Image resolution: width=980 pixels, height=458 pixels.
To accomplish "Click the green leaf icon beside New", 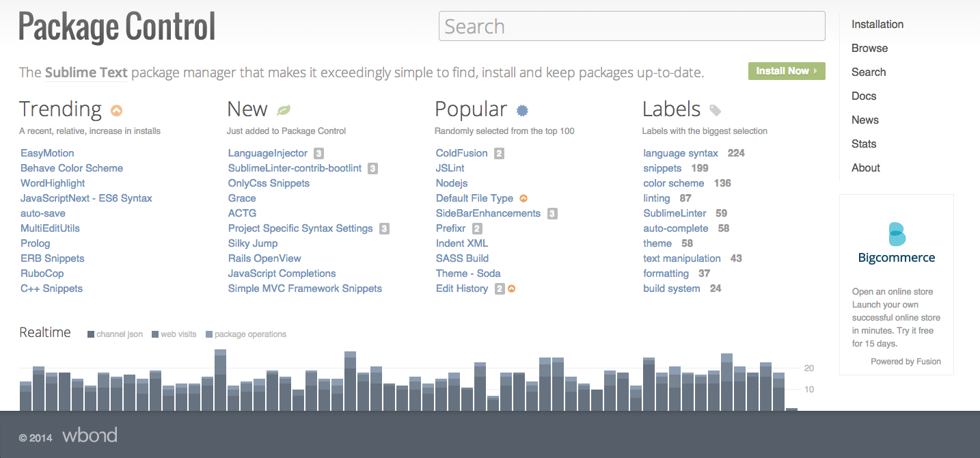I will tap(284, 110).
